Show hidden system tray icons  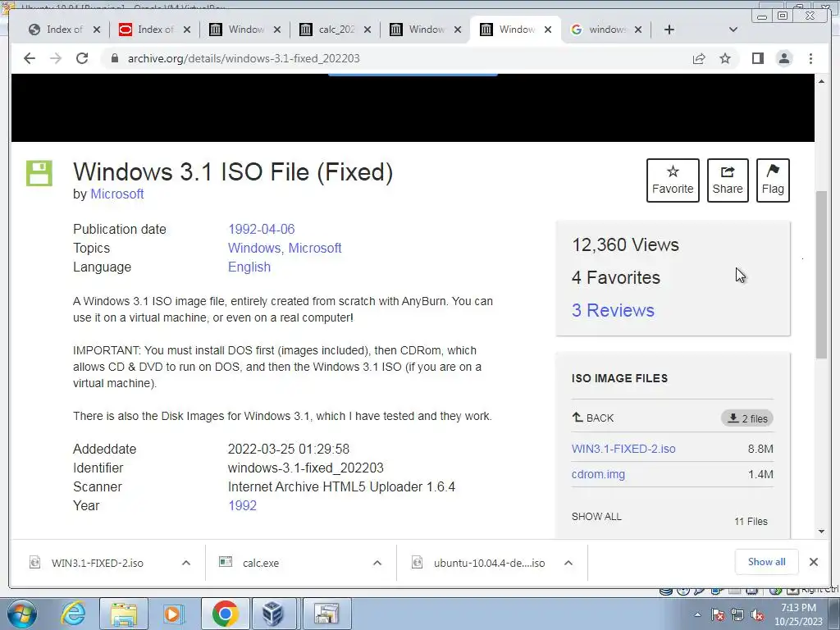point(697,615)
